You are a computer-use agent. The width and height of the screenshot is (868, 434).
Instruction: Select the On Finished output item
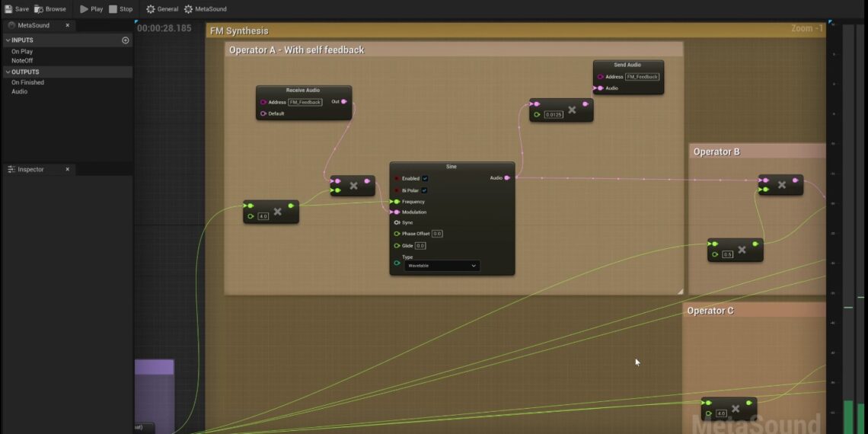point(27,82)
